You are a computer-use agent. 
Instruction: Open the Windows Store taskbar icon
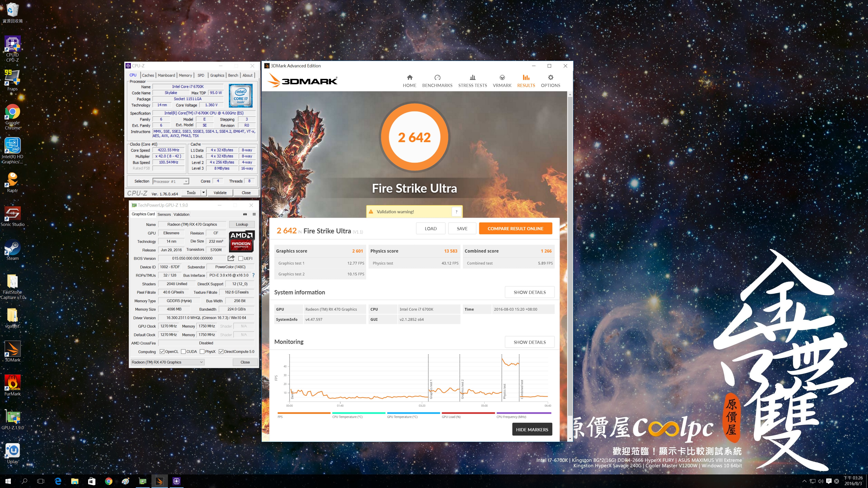click(92, 481)
